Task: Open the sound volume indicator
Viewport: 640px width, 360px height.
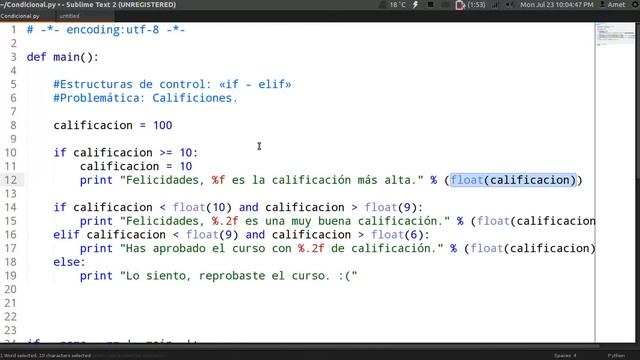Action: click(509, 5)
